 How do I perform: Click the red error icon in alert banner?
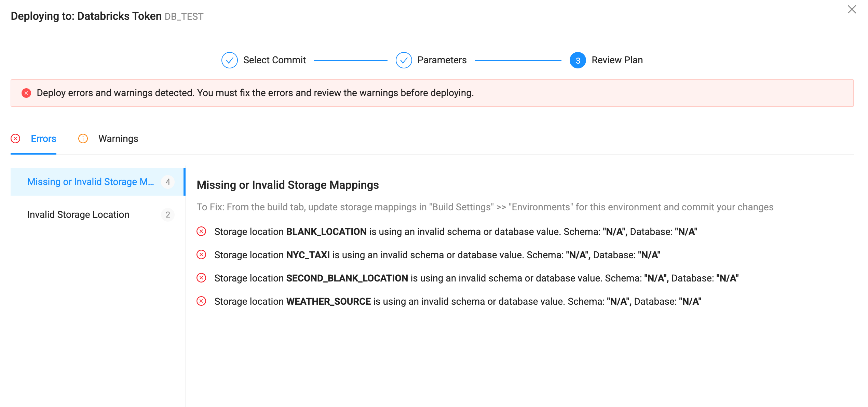point(26,93)
